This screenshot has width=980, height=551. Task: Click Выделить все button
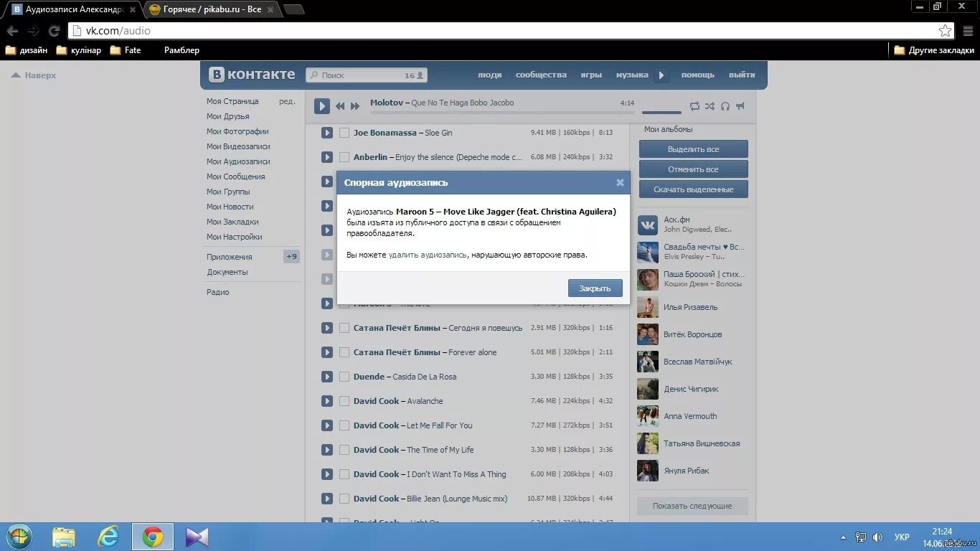point(693,149)
